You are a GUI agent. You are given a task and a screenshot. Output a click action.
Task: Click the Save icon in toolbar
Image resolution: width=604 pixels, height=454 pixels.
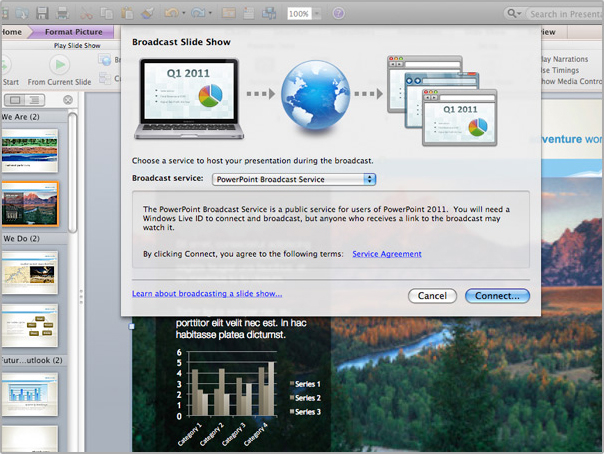coord(41,13)
